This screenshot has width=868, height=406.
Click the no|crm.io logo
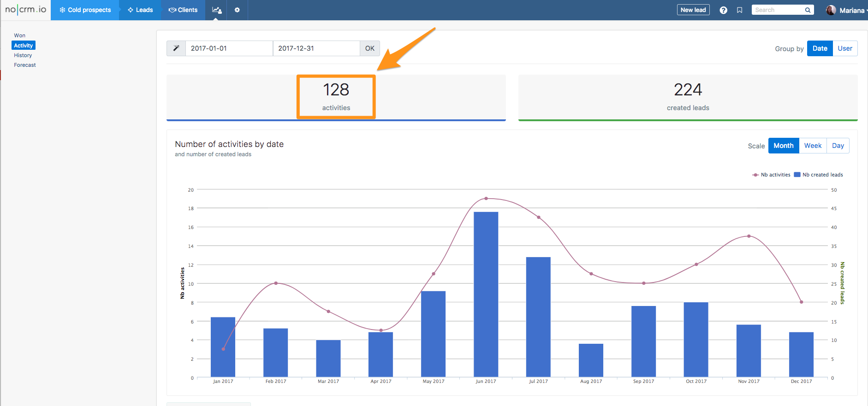25,10
